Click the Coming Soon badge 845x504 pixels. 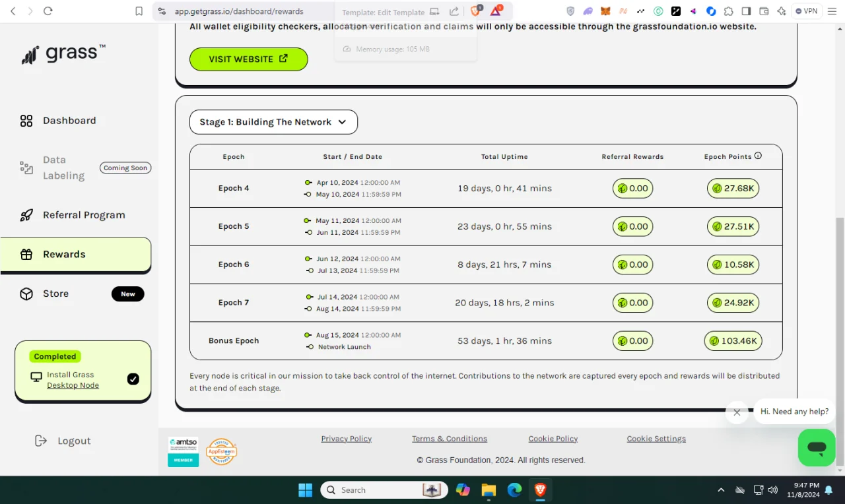125,168
